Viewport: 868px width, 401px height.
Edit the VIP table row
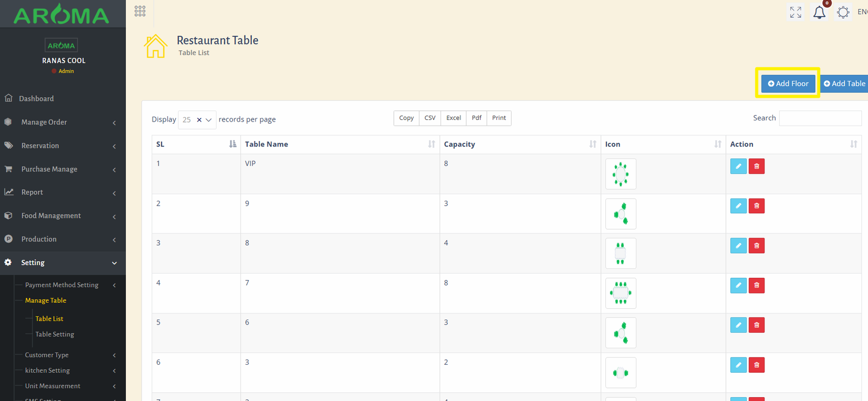click(x=738, y=167)
